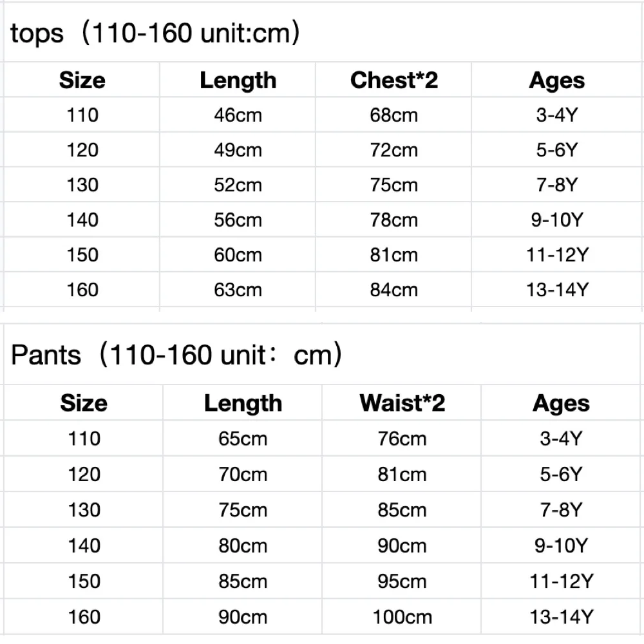Select the tops table title cell

click(323, 32)
